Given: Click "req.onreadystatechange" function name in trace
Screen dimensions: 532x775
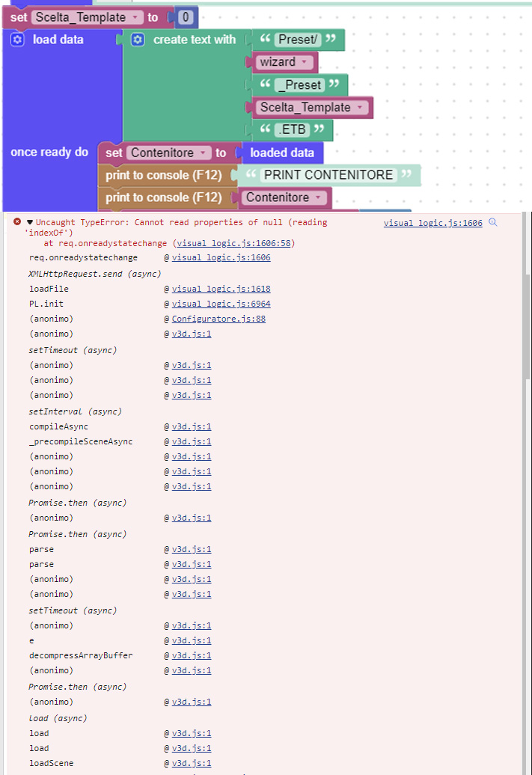Looking at the screenshot, I should coord(83,257).
